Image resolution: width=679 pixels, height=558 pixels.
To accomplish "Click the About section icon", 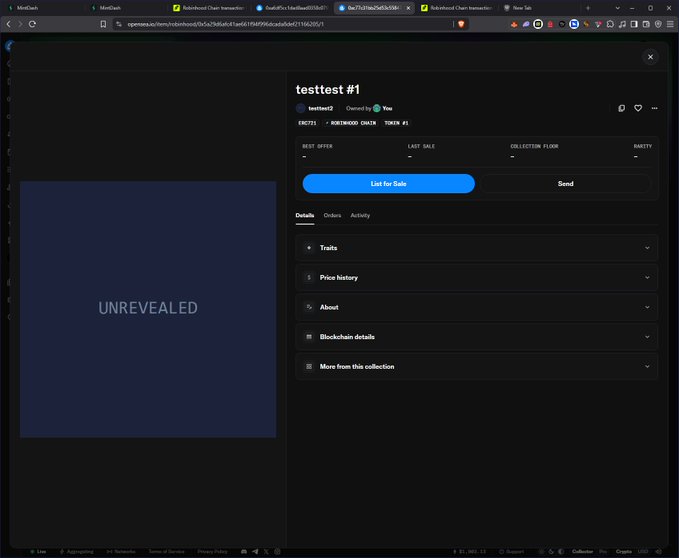I will 309,307.
